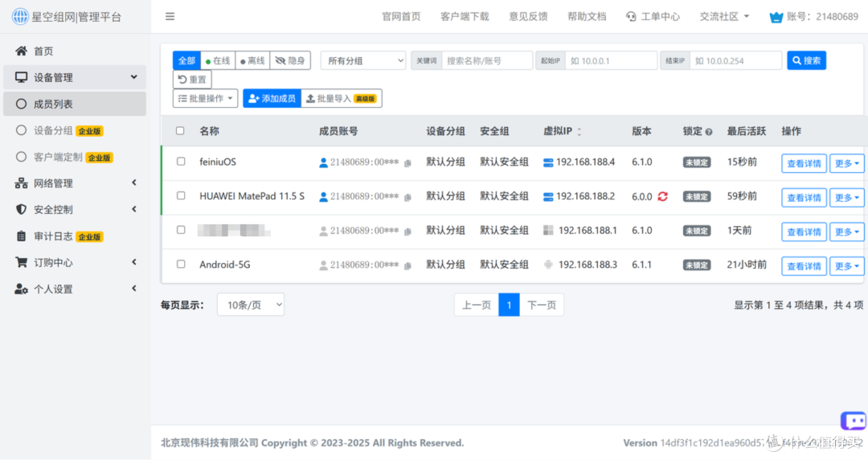Screen dimensions: 868x460
Task: Open the 交流社区 dropdown in top bar
Action: (x=724, y=17)
